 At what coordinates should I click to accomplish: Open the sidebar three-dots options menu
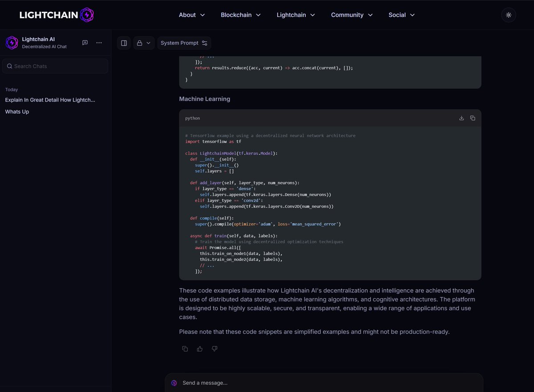(x=99, y=43)
